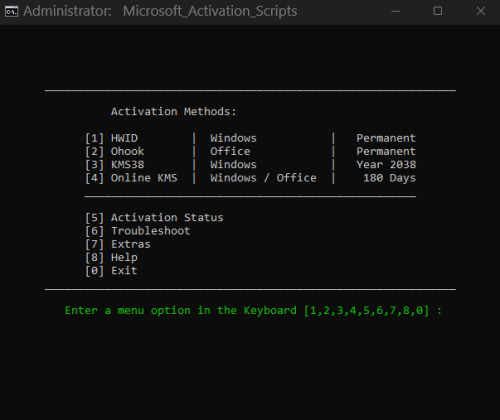Click the command prompt icon in title bar
The height and width of the screenshot is (420, 500).
click(11, 11)
